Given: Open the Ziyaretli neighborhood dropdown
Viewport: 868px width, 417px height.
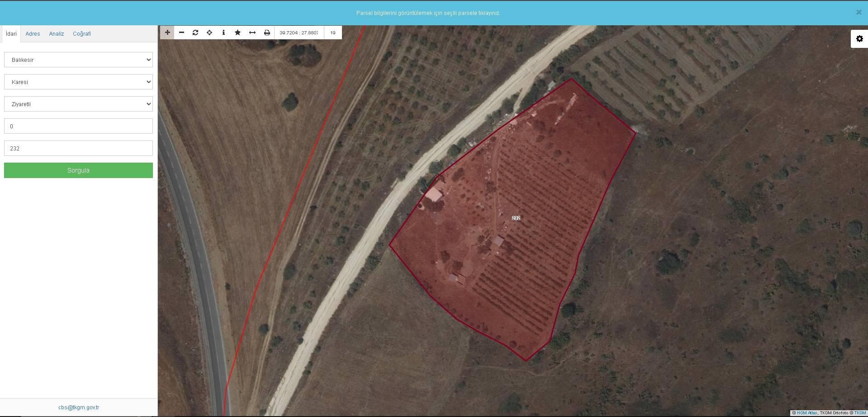Looking at the screenshot, I should click(78, 104).
